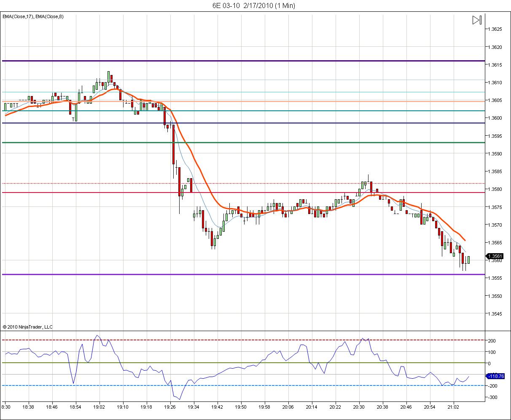This screenshot has width=511, height=420.
Task: Select the thick green horizontal line near 1.3593
Action: [243, 142]
